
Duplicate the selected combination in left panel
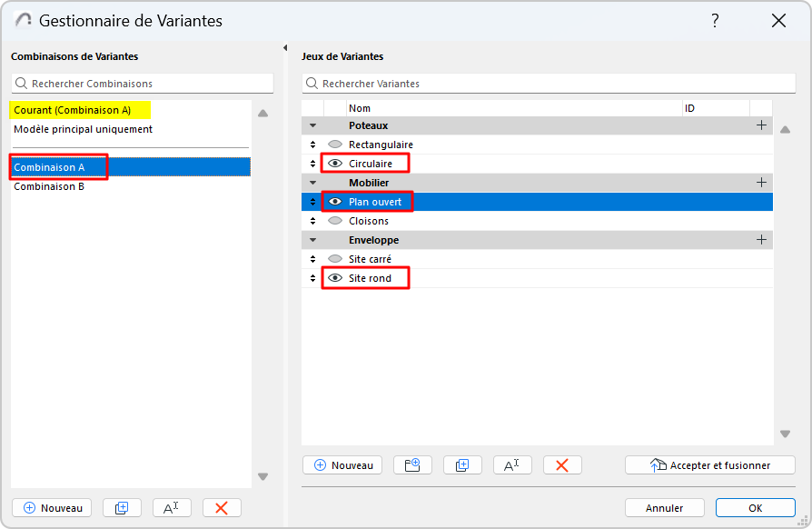point(123,508)
